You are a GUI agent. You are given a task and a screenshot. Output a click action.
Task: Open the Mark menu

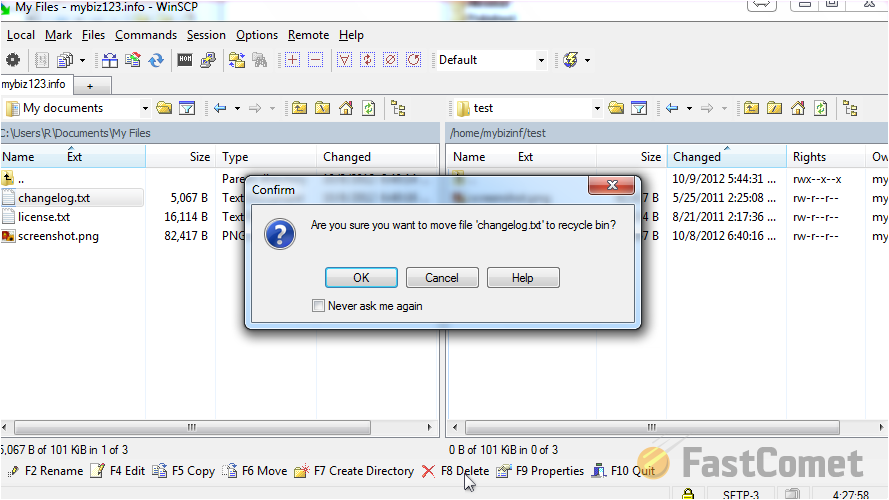point(58,35)
